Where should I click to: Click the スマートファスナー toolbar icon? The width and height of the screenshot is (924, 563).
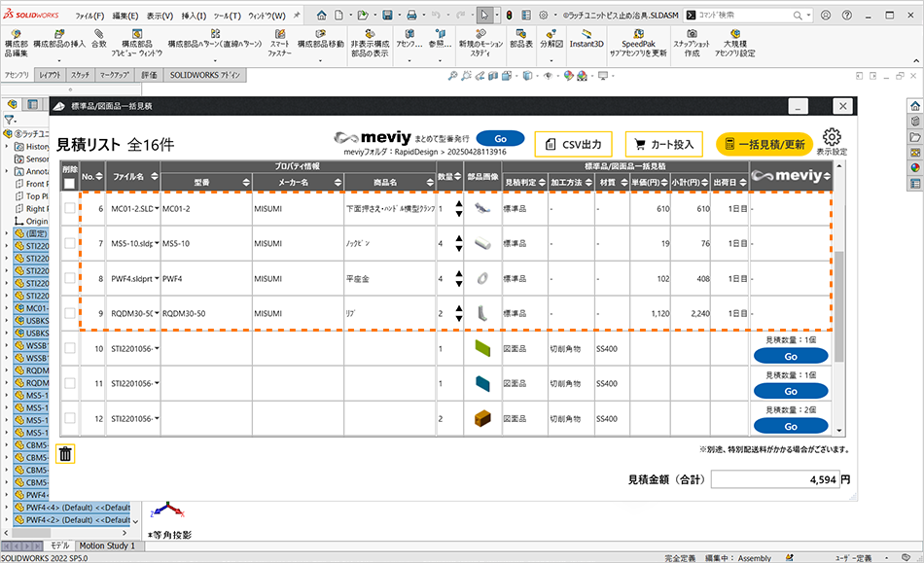[280, 38]
